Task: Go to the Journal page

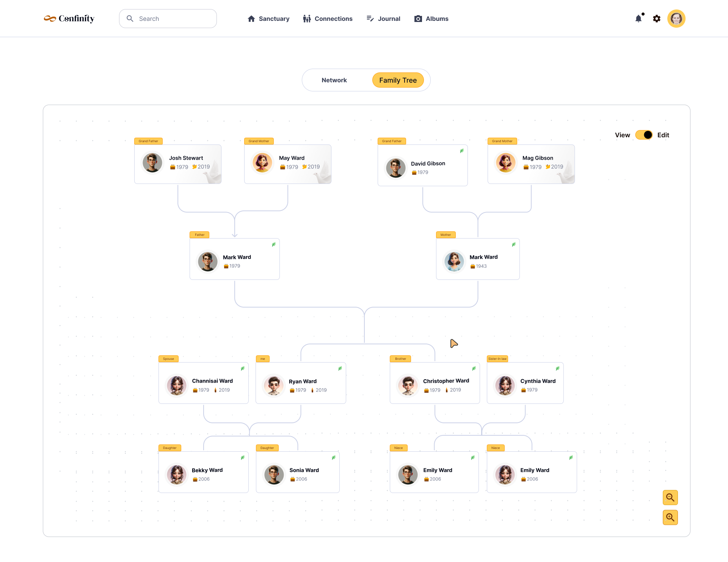Action: 383,19
